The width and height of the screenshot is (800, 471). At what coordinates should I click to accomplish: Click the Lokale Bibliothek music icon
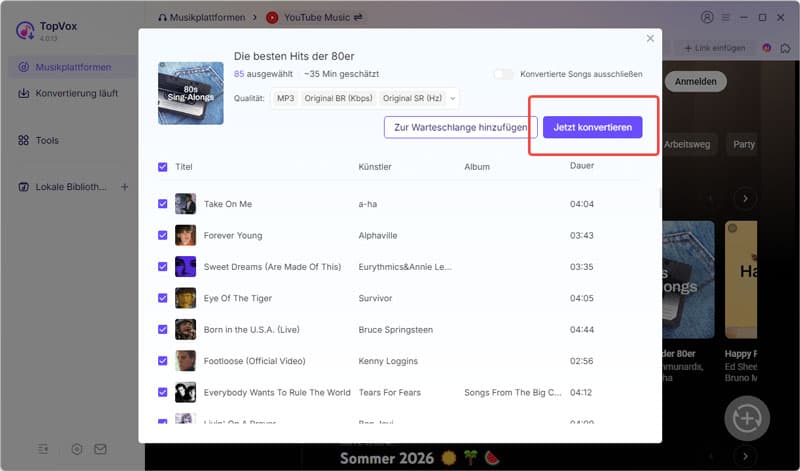(x=23, y=187)
